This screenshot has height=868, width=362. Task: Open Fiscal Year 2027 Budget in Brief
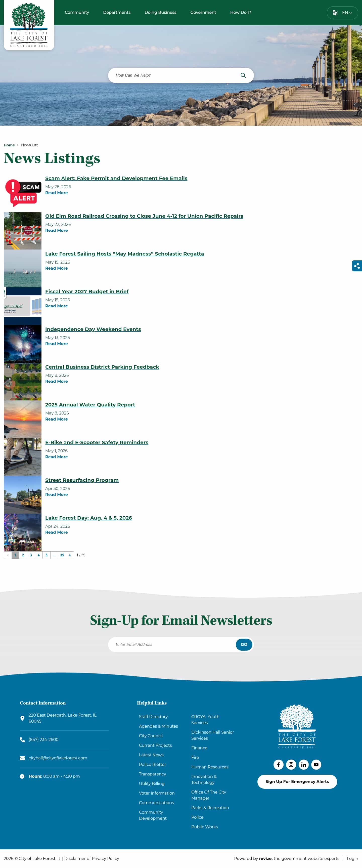tap(87, 292)
